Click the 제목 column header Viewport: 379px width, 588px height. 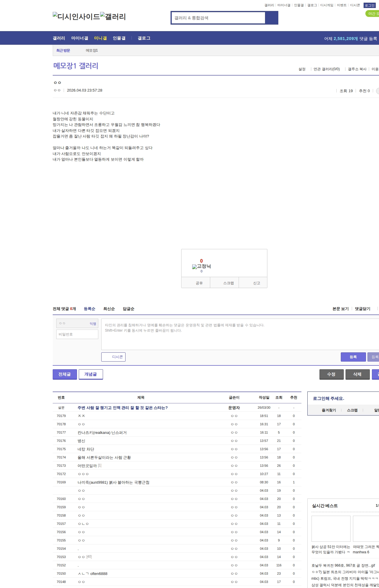coord(141,398)
